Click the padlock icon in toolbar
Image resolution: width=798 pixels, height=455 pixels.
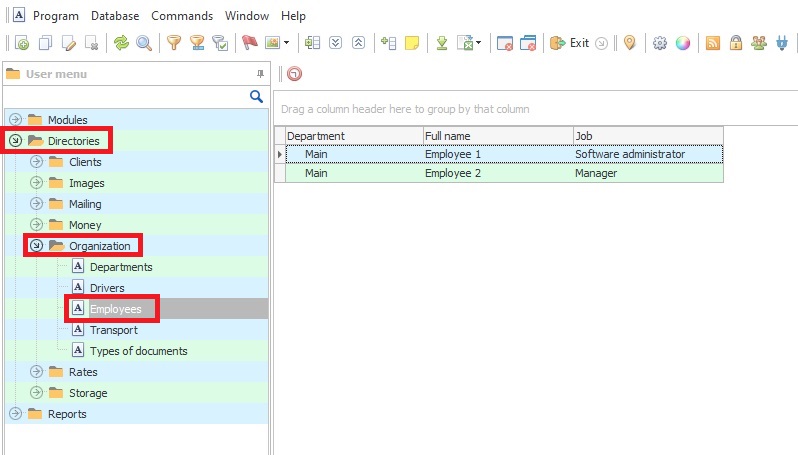(x=736, y=43)
